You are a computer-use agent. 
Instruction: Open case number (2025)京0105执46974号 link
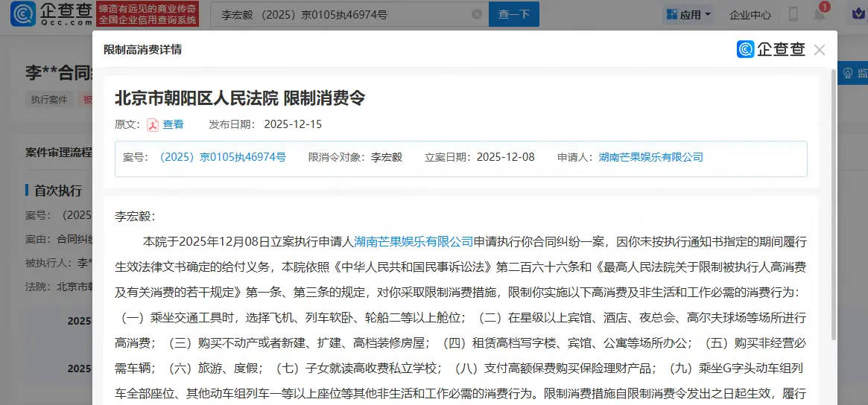[x=222, y=157]
